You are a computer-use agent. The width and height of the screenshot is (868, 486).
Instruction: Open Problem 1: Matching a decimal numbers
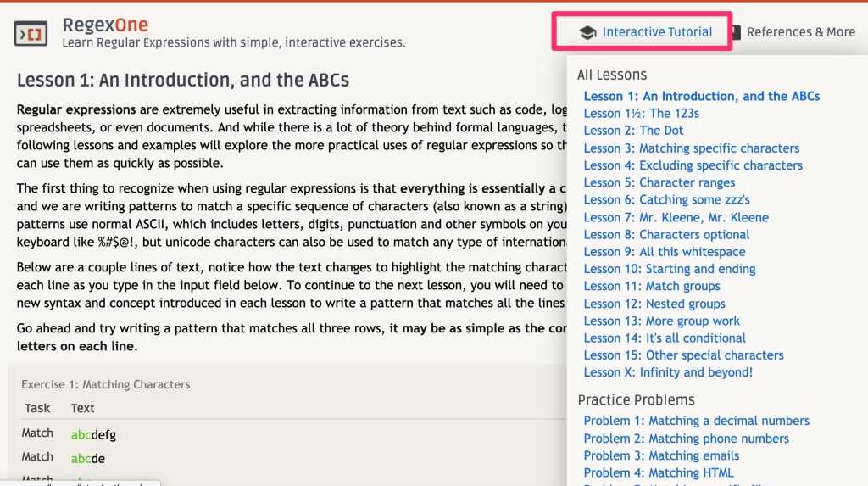coord(696,421)
